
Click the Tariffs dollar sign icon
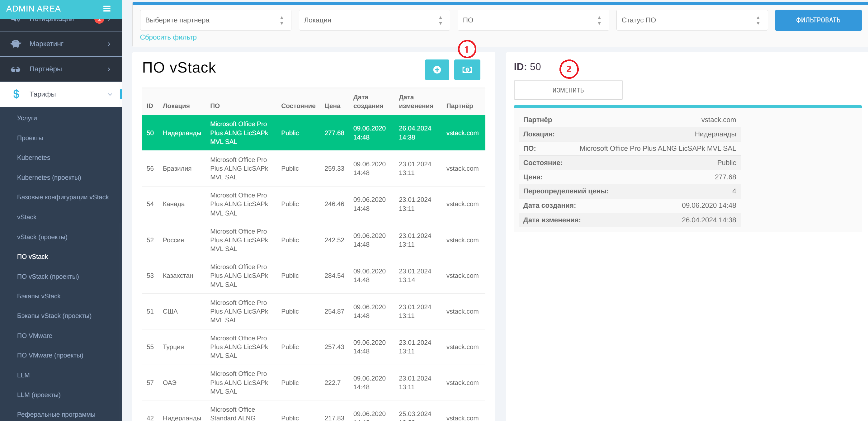coord(16,94)
